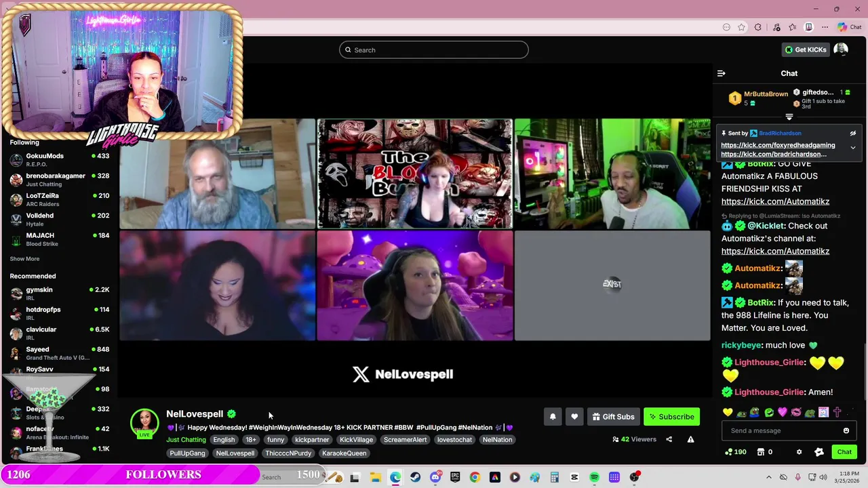Toggle follow heart for NelLovespell
The width and height of the screenshot is (868, 488).
574,417
